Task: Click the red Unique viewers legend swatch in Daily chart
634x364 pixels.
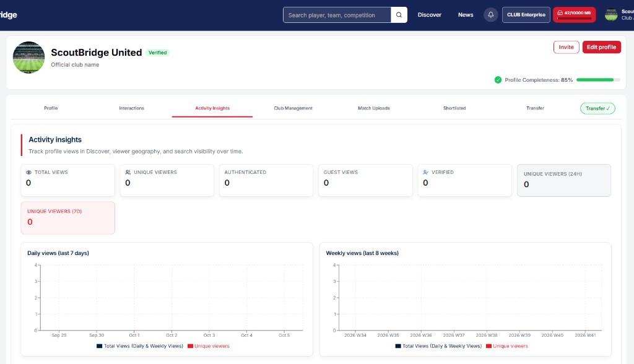Action: point(190,346)
